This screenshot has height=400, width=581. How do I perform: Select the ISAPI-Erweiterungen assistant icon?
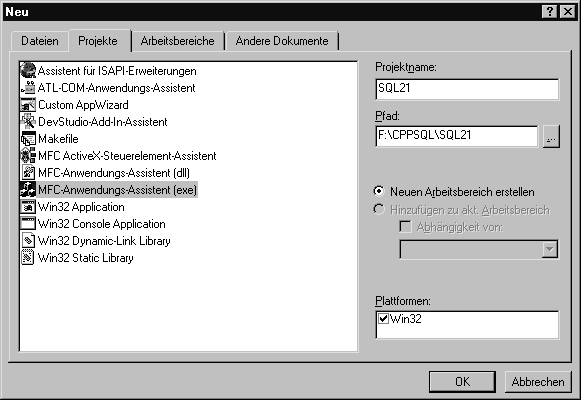coord(28,70)
